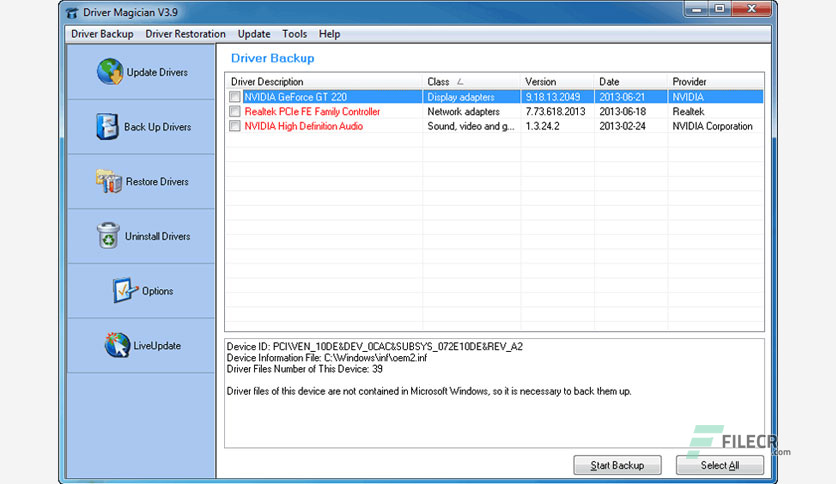The height and width of the screenshot is (484, 836).
Task: Sort by Driver Description column header
Action: (x=324, y=82)
